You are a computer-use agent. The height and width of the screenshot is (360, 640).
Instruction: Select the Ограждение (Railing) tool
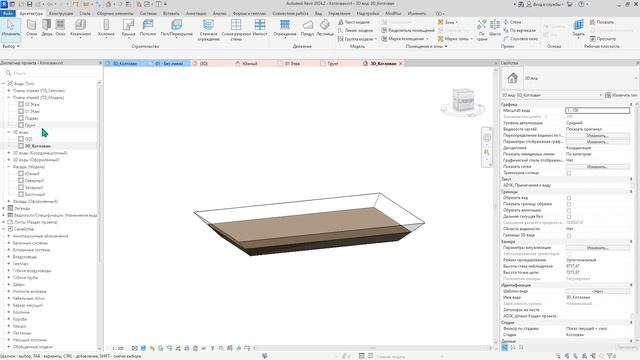pos(285,28)
